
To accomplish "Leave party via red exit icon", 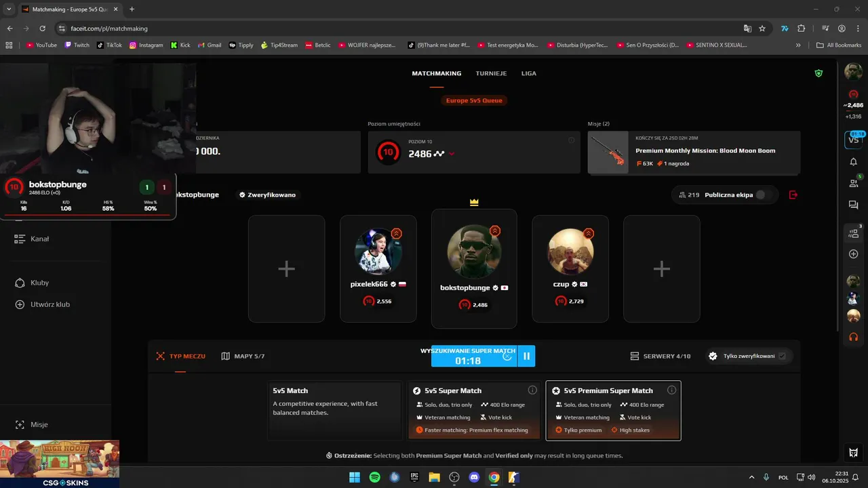I will coord(793,195).
